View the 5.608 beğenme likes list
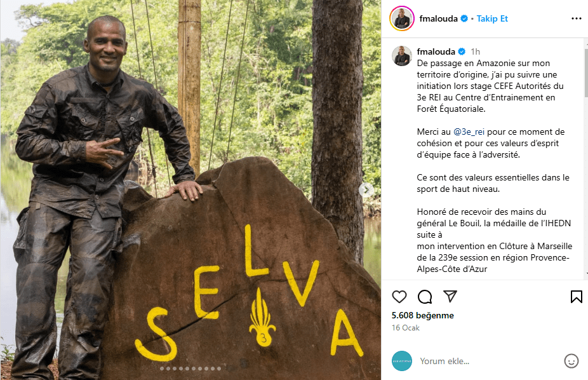 coord(423,315)
